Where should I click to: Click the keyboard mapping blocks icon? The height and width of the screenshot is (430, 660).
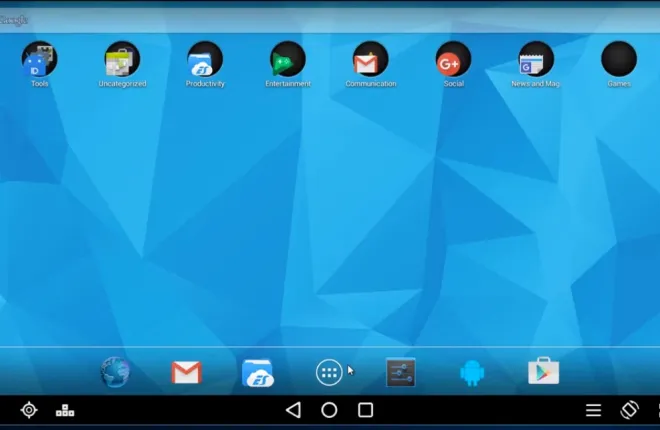pos(65,410)
